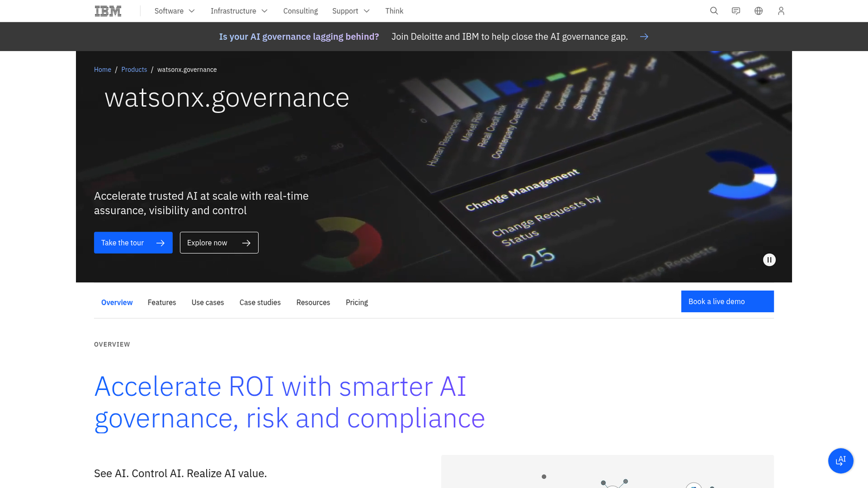Go to Products breadcrumb link
This screenshot has width=868, height=488.
tap(134, 69)
